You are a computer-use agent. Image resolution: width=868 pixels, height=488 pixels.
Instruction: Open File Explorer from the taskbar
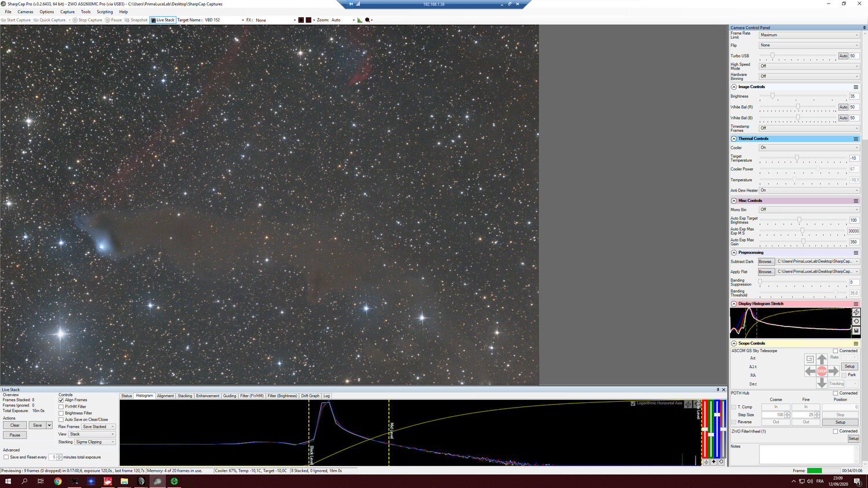(x=124, y=481)
